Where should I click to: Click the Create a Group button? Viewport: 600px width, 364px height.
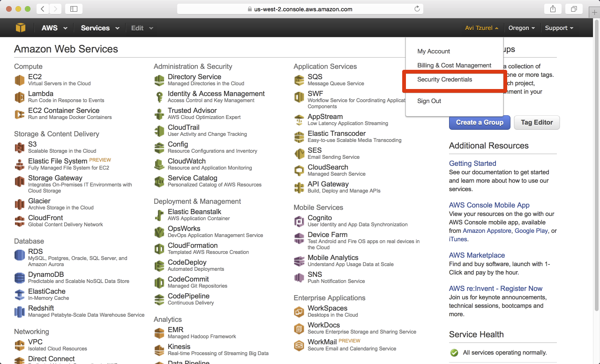click(479, 122)
